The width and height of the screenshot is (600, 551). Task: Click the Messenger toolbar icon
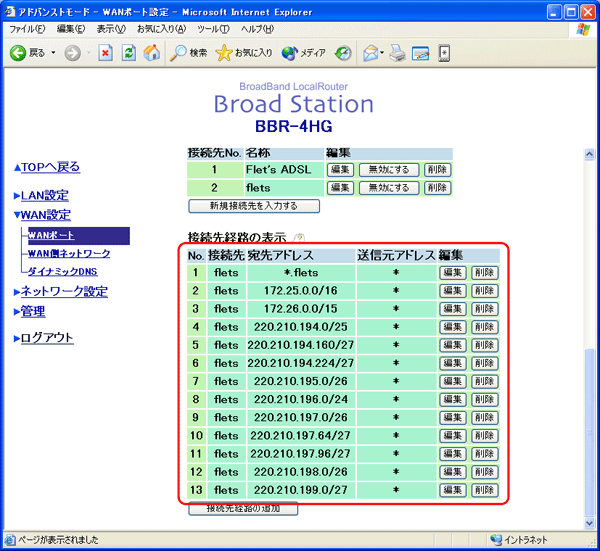coord(444,53)
